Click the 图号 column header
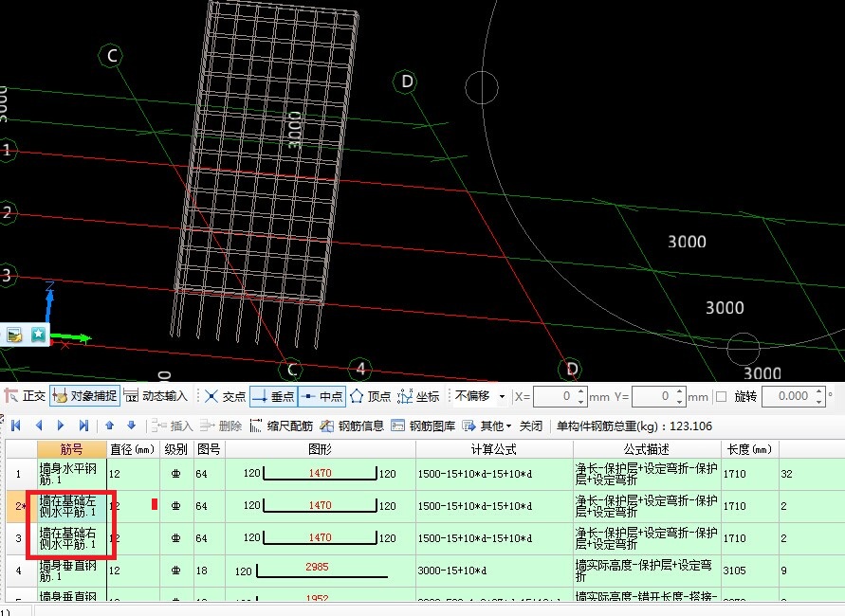The width and height of the screenshot is (845, 616). 209,449
